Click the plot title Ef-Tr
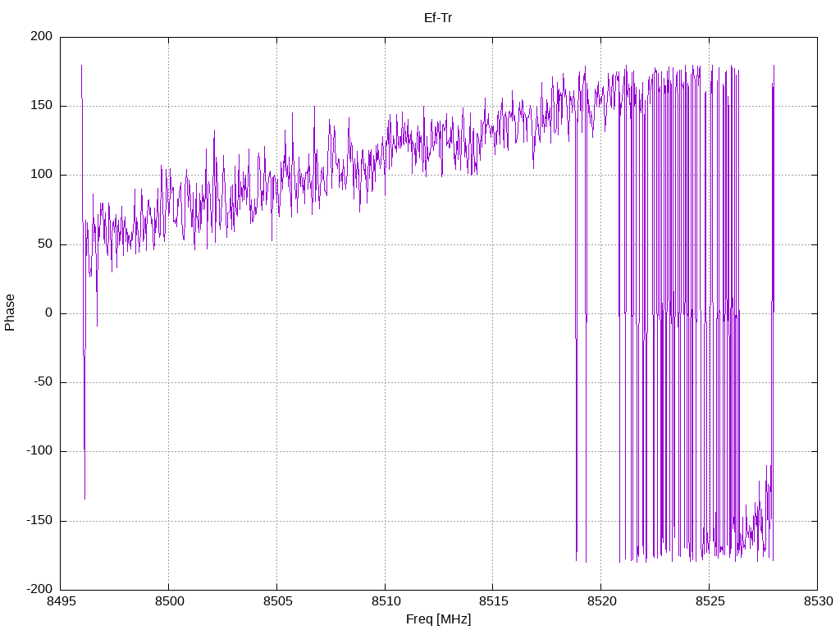This screenshot has width=840, height=630. tap(438, 18)
